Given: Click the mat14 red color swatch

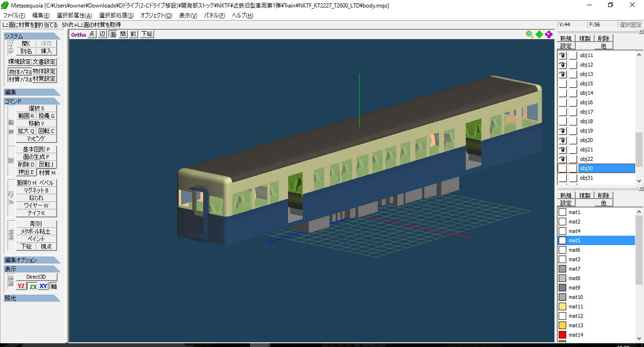Looking at the screenshot, I should tap(562, 335).
